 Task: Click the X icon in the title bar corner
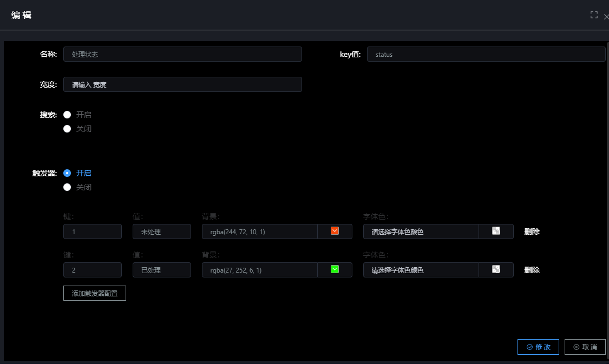coord(605,17)
